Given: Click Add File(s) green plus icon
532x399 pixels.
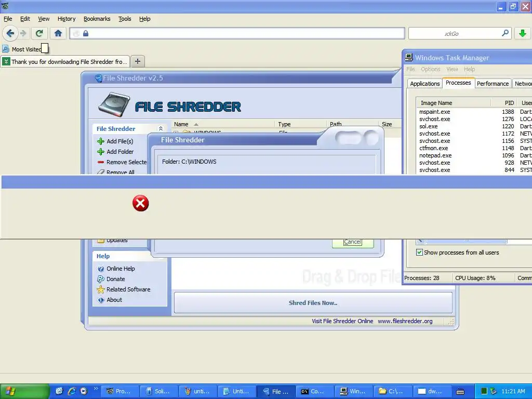Looking at the screenshot, I should [x=101, y=141].
